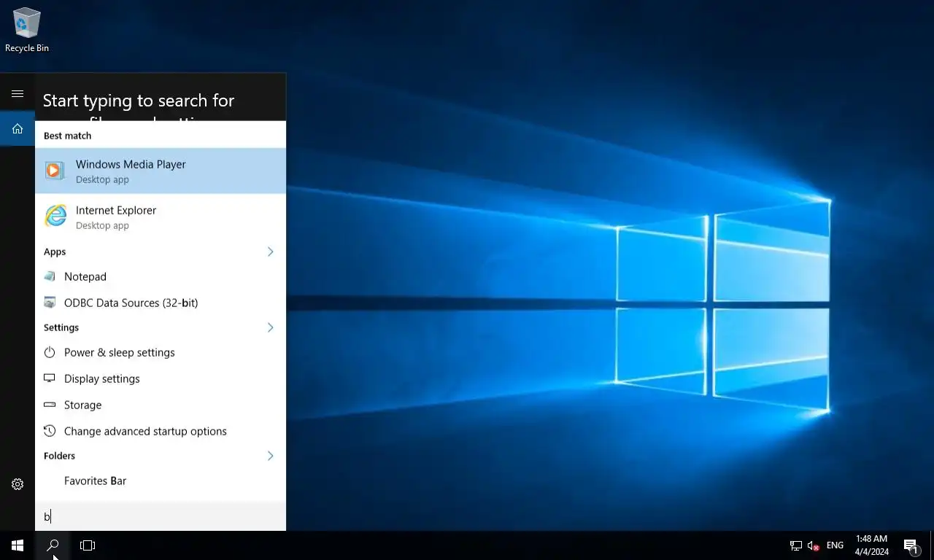Click the Internet Explorer icon
This screenshot has height=560, width=934.
pyautogui.click(x=55, y=217)
